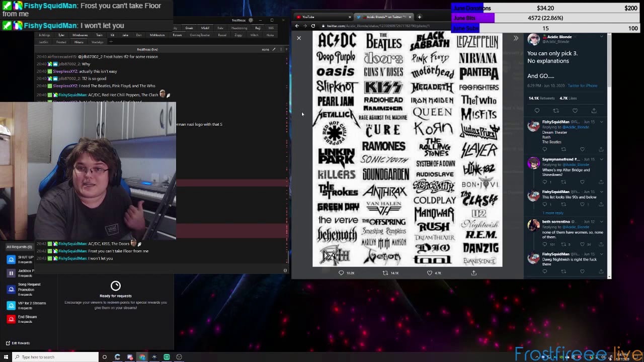Reply to beth sorrentino's tweet
The width and height of the screenshot is (644, 362).
coord(544,244)
